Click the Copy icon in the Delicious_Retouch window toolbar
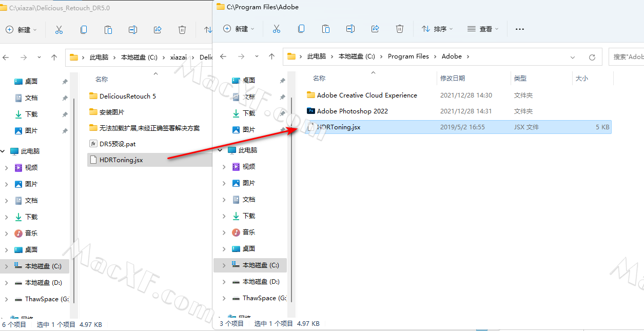 tap(84, 30)
